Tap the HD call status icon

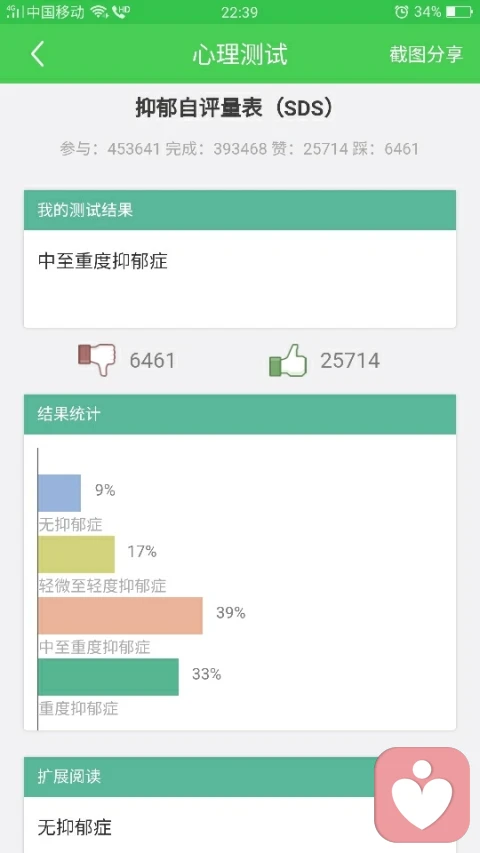[x=120, y=11]
